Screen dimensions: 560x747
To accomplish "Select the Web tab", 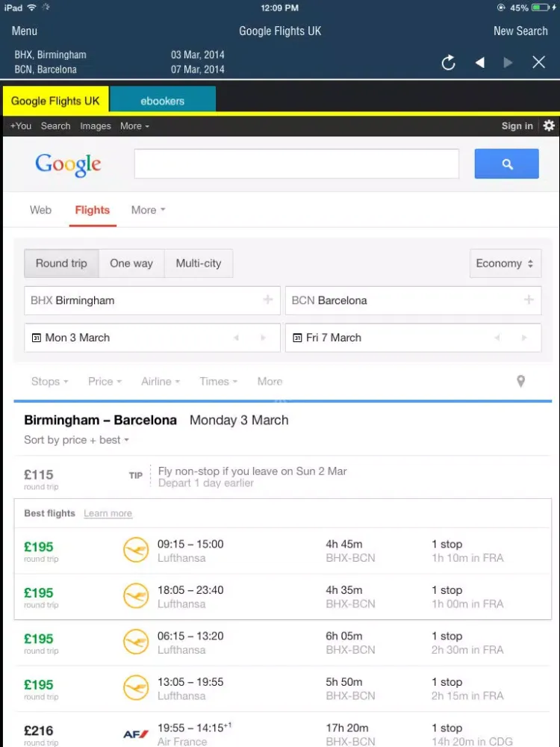I will pyautogui.click(x=40, y=210).
